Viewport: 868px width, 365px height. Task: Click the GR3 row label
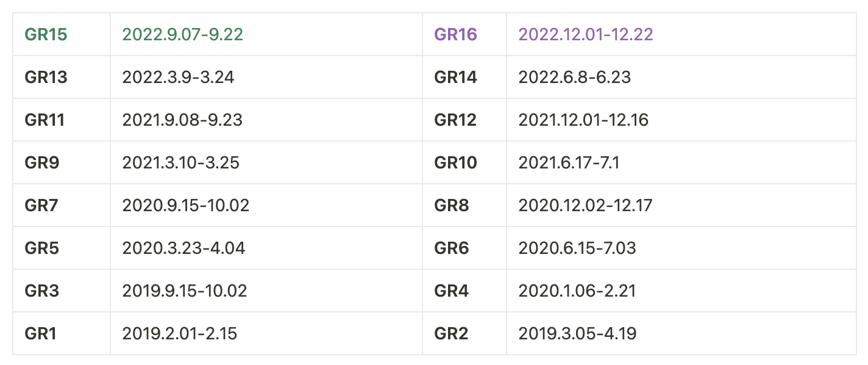[42, 291]
